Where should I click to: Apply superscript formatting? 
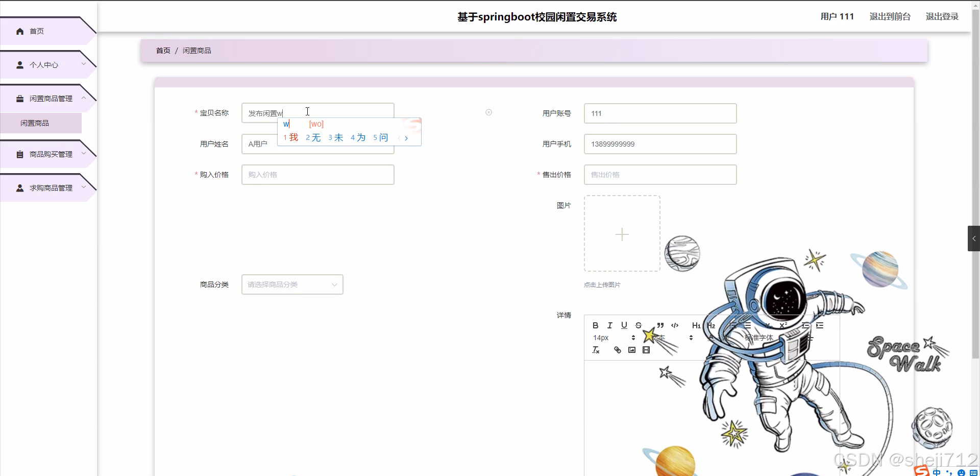[783, 325]
